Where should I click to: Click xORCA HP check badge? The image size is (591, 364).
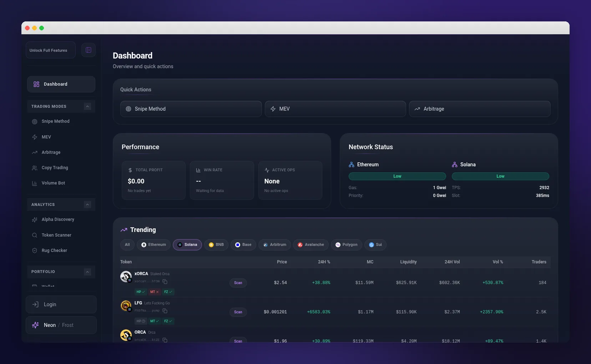[141, 292]
